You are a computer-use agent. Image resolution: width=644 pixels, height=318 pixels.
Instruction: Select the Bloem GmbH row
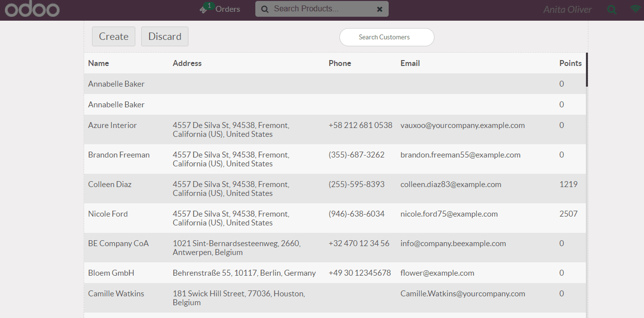(111, 273)
